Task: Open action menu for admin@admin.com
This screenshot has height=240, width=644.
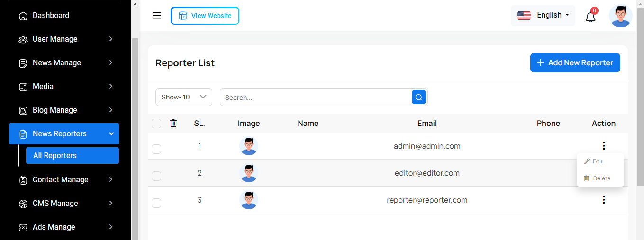Action: point(603,146)
